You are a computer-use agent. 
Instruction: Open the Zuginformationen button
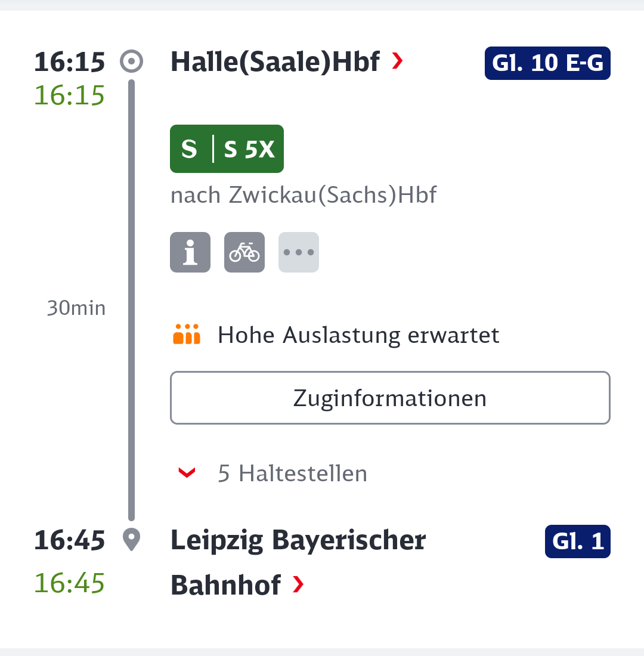point(390,398)
